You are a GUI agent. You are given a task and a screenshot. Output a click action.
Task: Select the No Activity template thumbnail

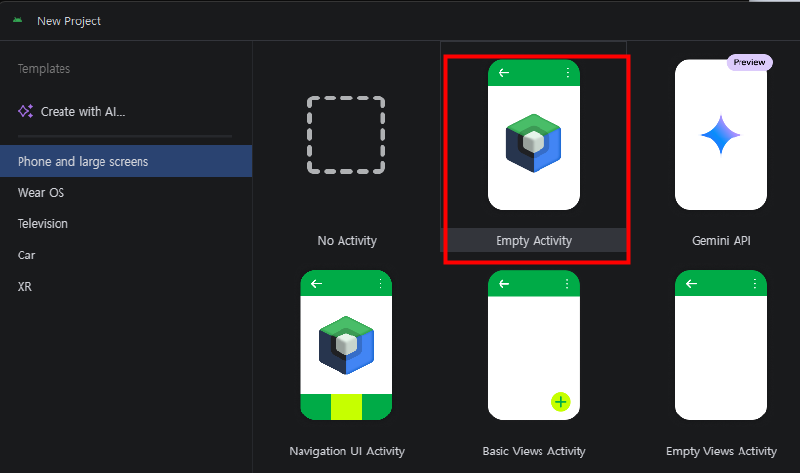click(346, 135)
